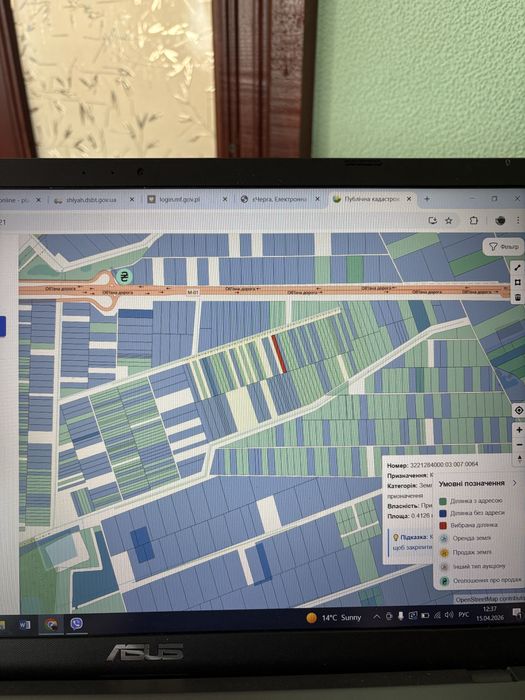Viewport: 525px width, 700px height.
Task: Click the Площа 0.4126 value
Action: point(421,516)
